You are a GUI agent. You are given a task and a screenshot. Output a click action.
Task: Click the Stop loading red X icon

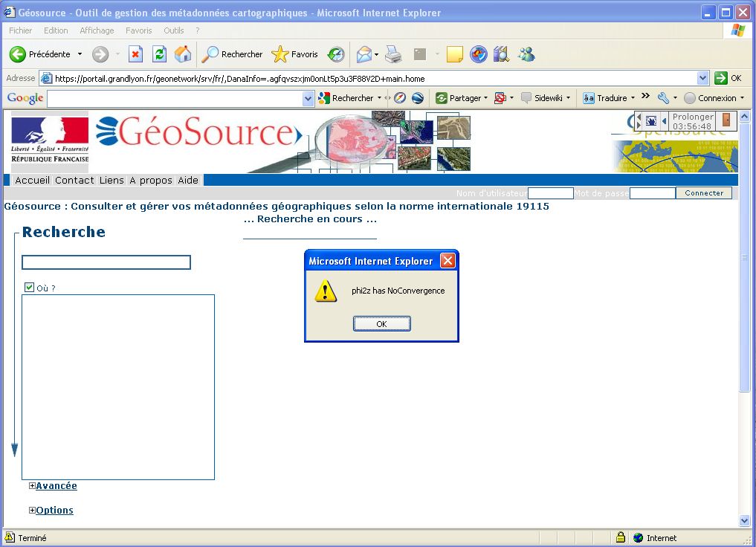click(136, 54)
